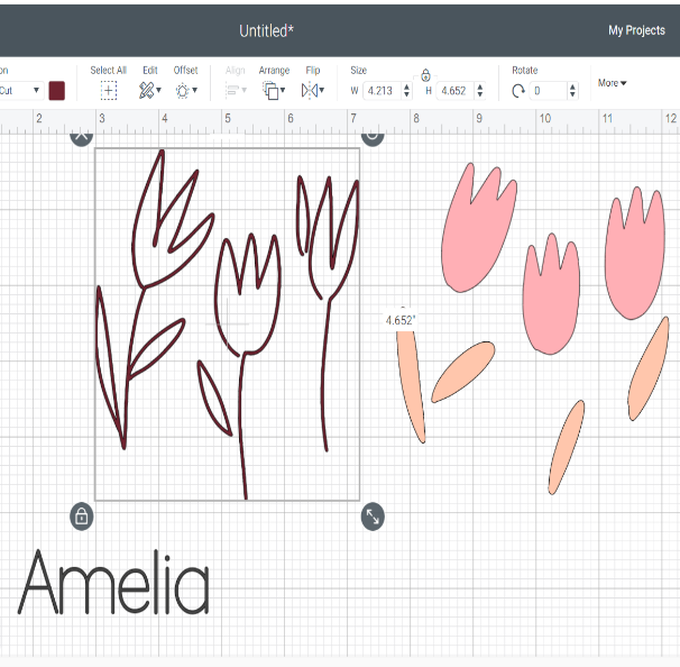Open the Offset tool

click(x=185, y=90)
